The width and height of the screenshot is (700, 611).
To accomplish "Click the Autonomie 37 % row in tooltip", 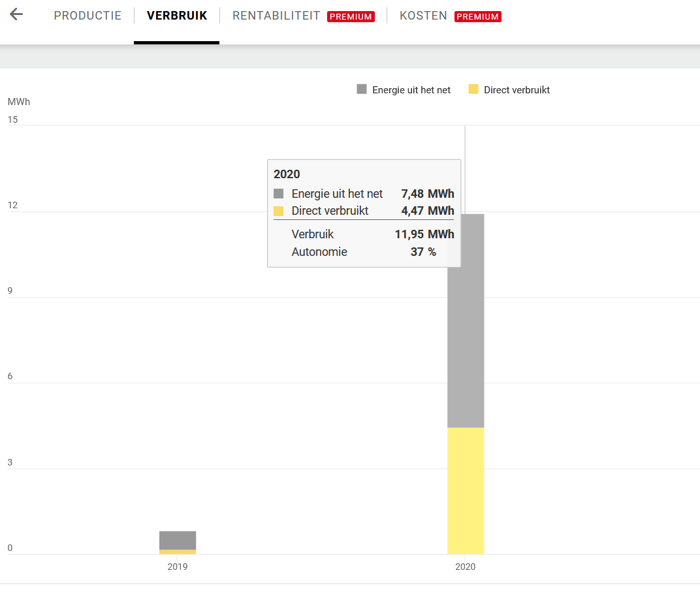I will (364, 252).
